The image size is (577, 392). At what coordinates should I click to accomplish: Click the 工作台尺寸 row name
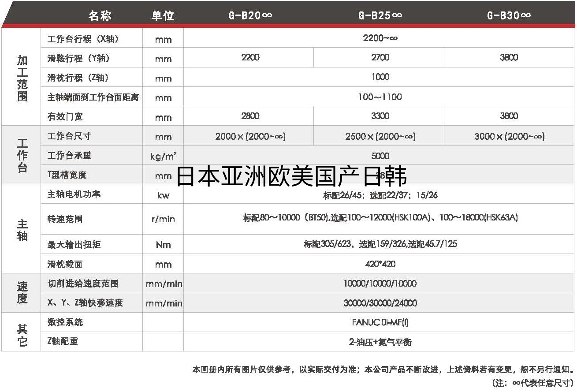coord(69,136)
